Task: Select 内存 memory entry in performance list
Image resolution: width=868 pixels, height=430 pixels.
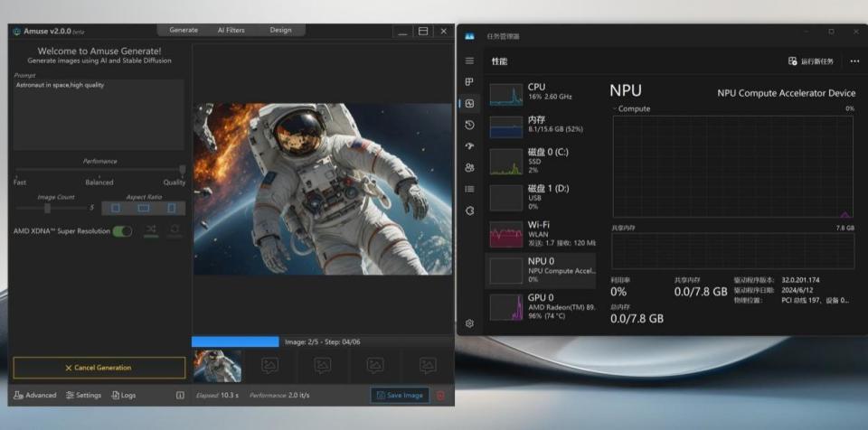Action: [x=541, y=126]
